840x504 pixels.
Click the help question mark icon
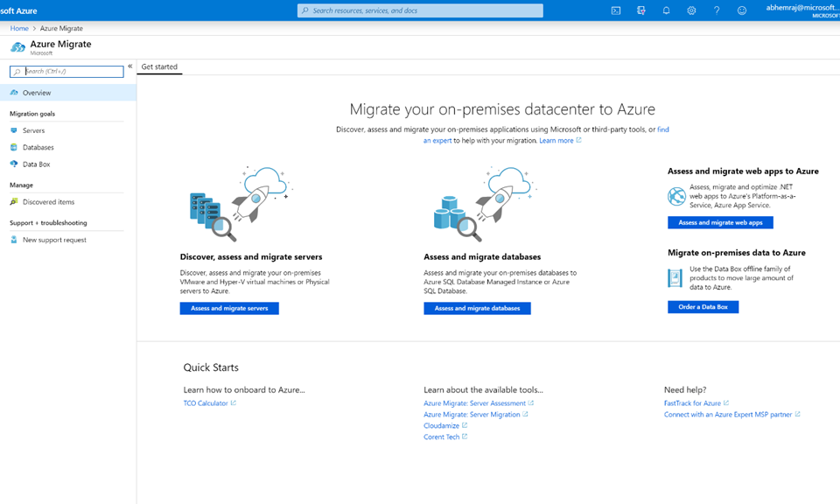[x=717, y=10]
